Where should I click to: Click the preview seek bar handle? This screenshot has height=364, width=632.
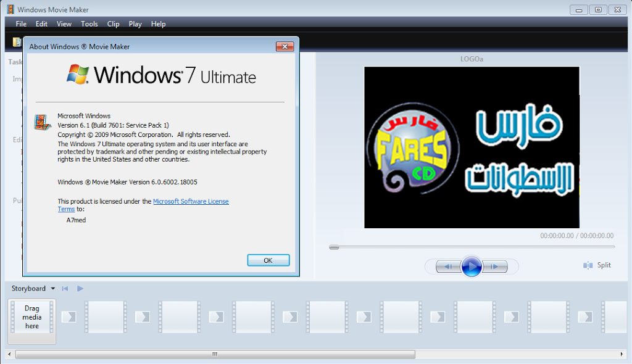coord(334,247)
